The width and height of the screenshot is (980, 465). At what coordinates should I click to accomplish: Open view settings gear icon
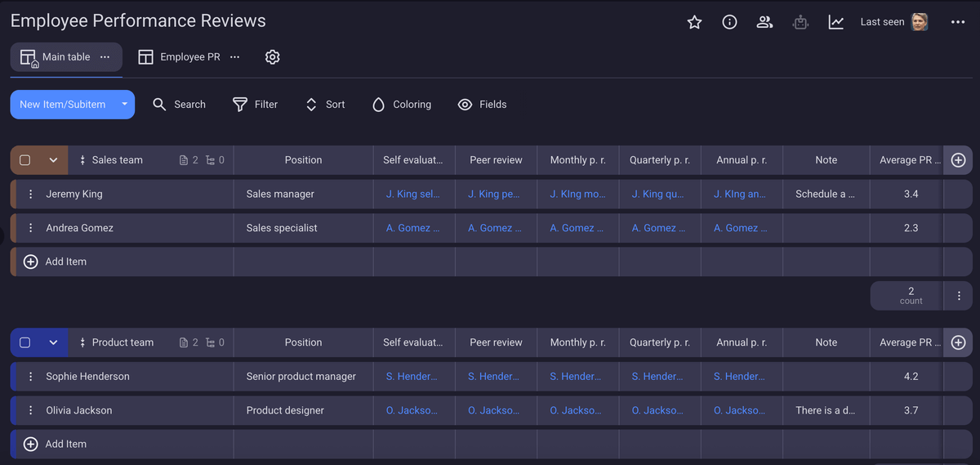[x=273, y=57]
